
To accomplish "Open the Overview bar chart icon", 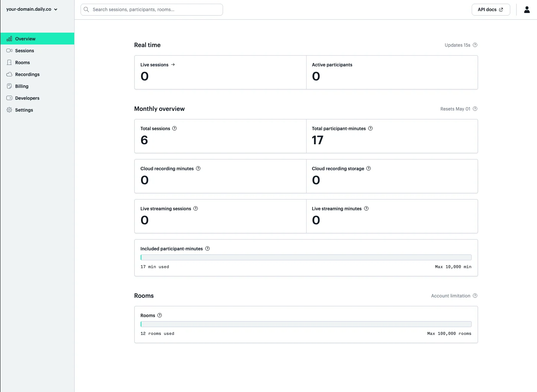I will [9, 39].
